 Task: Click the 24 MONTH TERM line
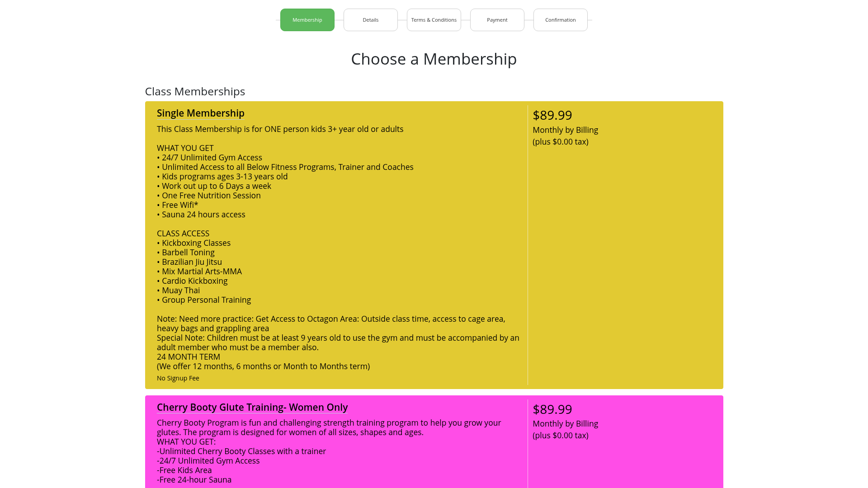(x=189, y=357)
